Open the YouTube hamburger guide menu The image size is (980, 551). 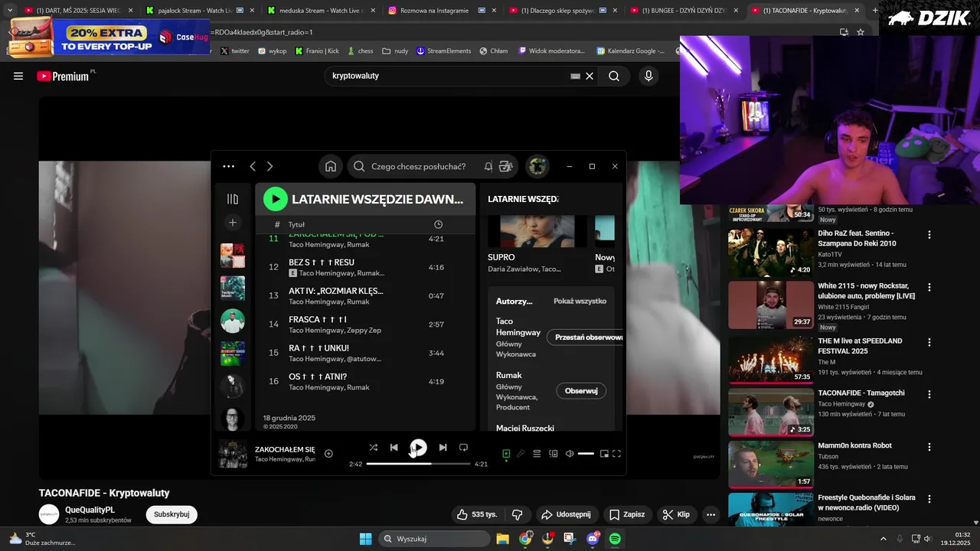(18, 76)
